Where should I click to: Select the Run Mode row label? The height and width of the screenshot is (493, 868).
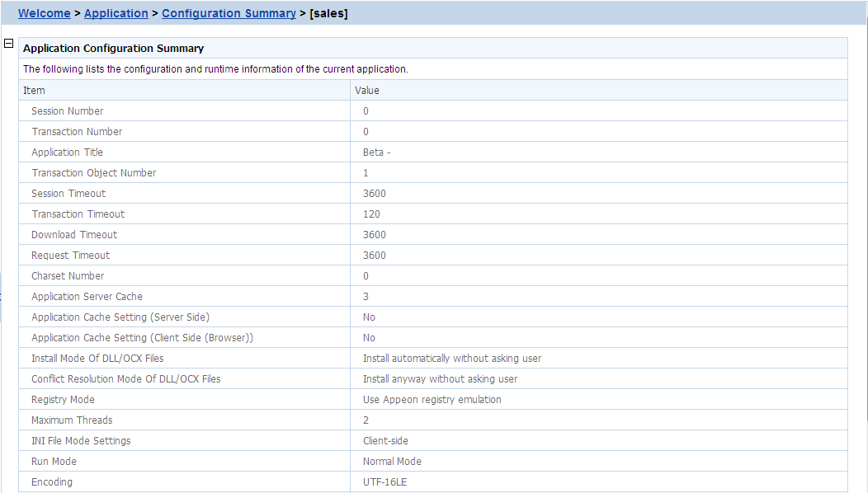54,462
